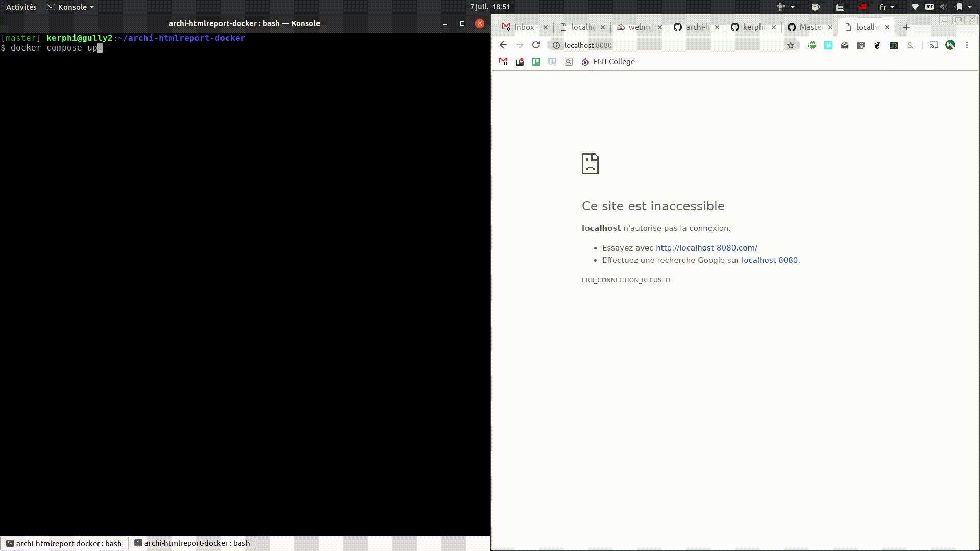Click the green Android extension icon
The height and width of the screenshot is (551, 980).
[x=812, y=45]
